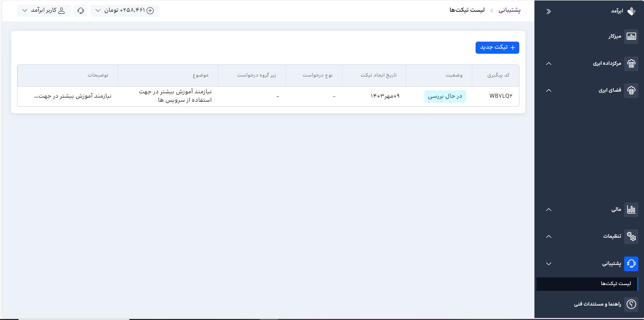Open the wallet balance dropdown arrow
This screenshot has width=644, height=320.
tap(98, 11)
